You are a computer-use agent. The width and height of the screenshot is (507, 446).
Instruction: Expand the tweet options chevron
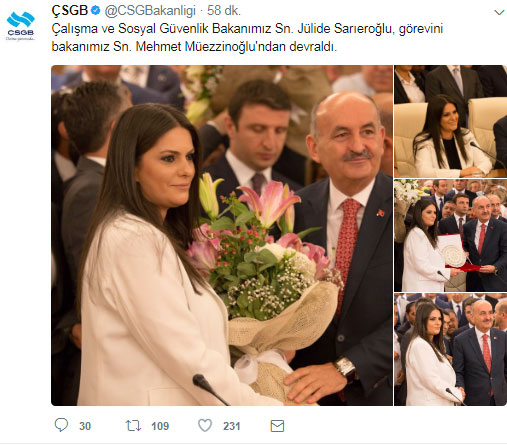(499, 13)
